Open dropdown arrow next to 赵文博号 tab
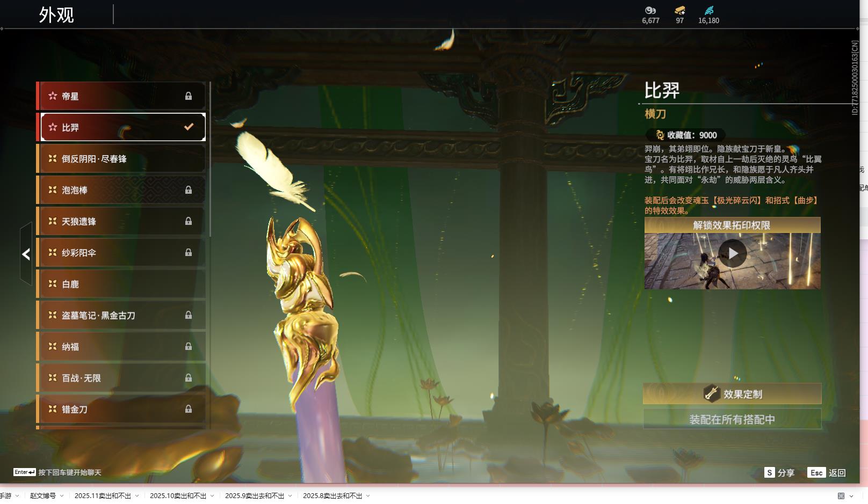The image size is (868, 504). click(62, 496)
